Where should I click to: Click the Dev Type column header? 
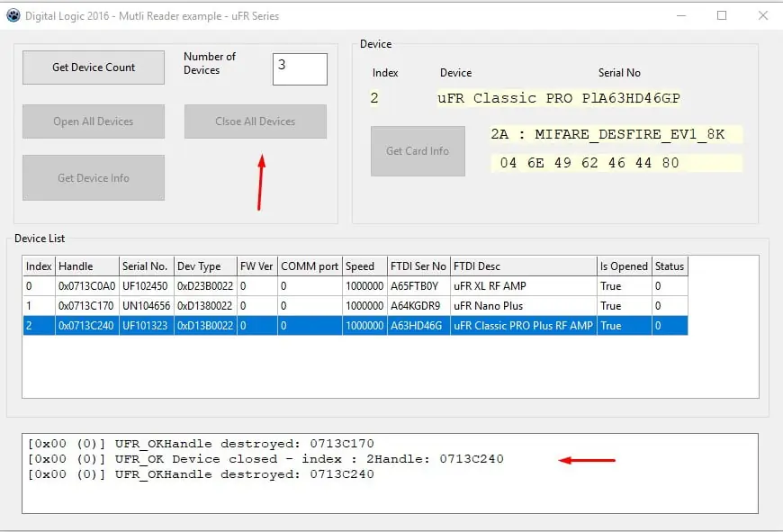(x=205, y=266)
